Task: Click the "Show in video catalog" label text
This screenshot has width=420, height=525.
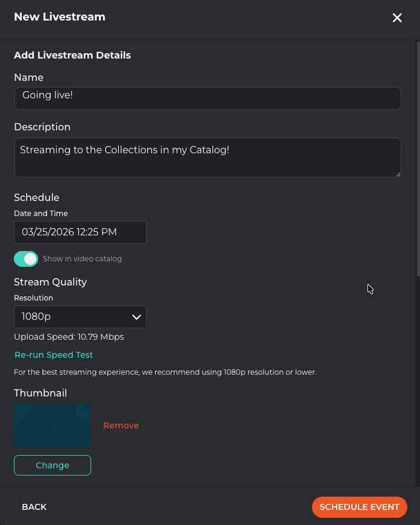Action: tap(82, 259)
